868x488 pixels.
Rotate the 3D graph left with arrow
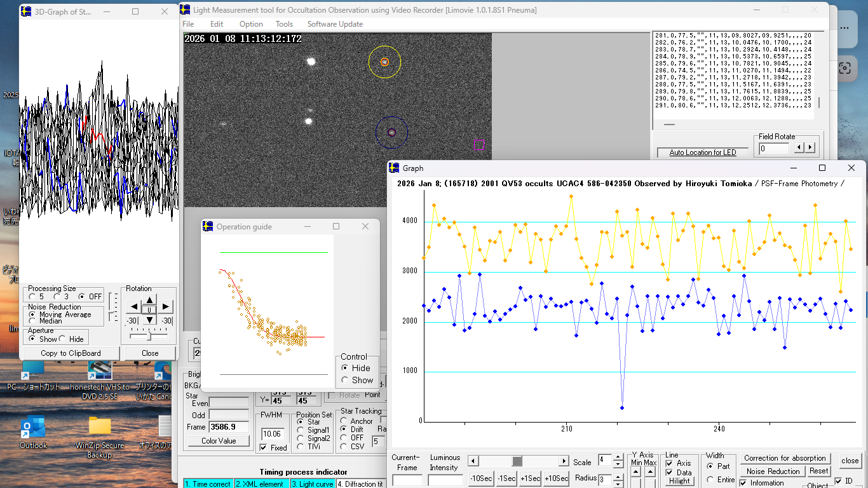[133, 307]
